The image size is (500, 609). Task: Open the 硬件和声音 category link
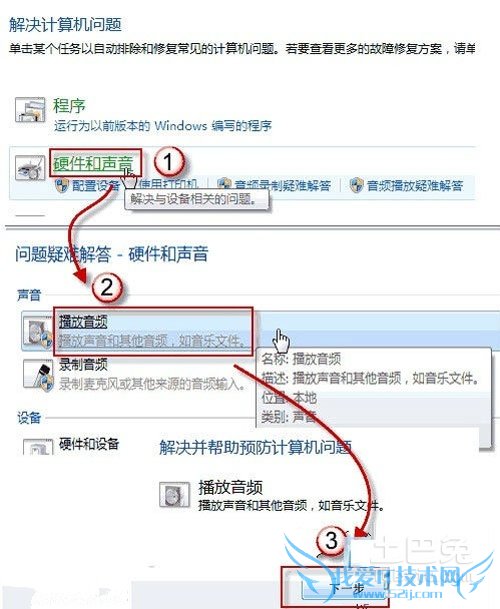(93, 164)
